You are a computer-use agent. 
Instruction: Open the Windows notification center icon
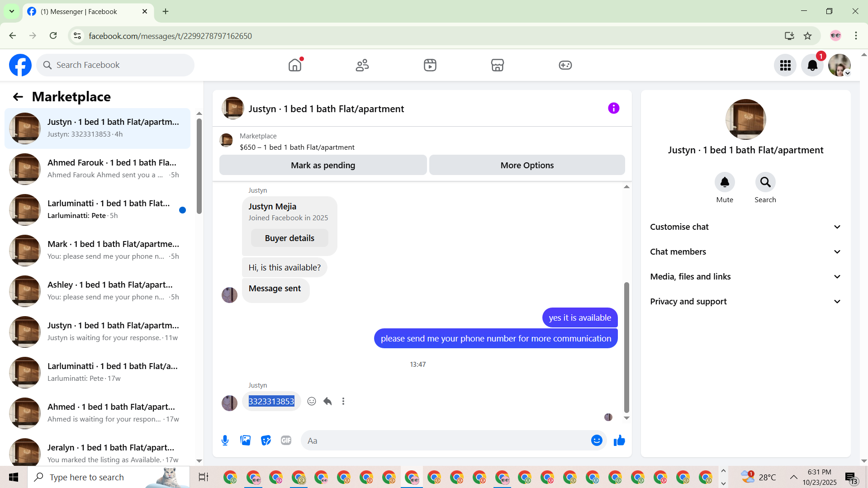[851, 477]
